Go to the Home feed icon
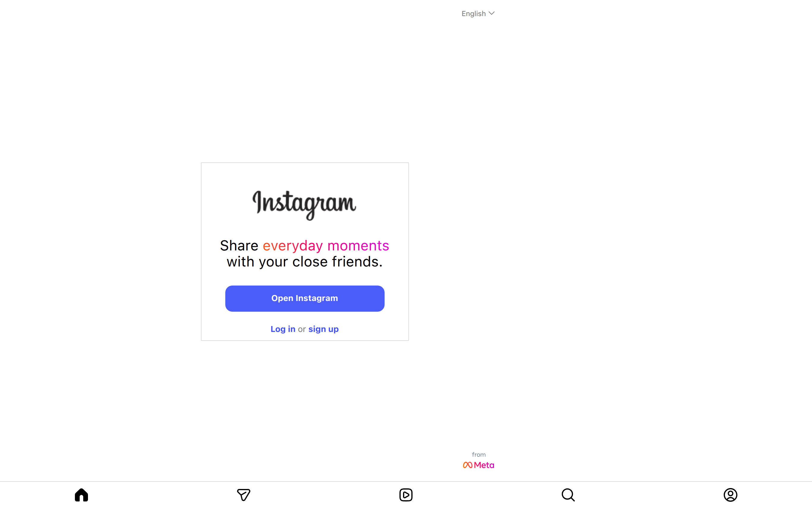Image resolution: width=812 pixels, height=508 pixels. click(x=81, y=495)
